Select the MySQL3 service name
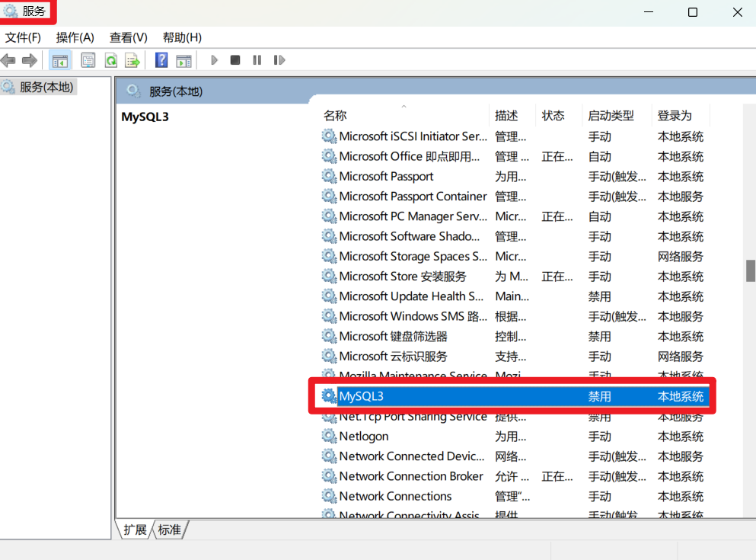 pos(361,396)
